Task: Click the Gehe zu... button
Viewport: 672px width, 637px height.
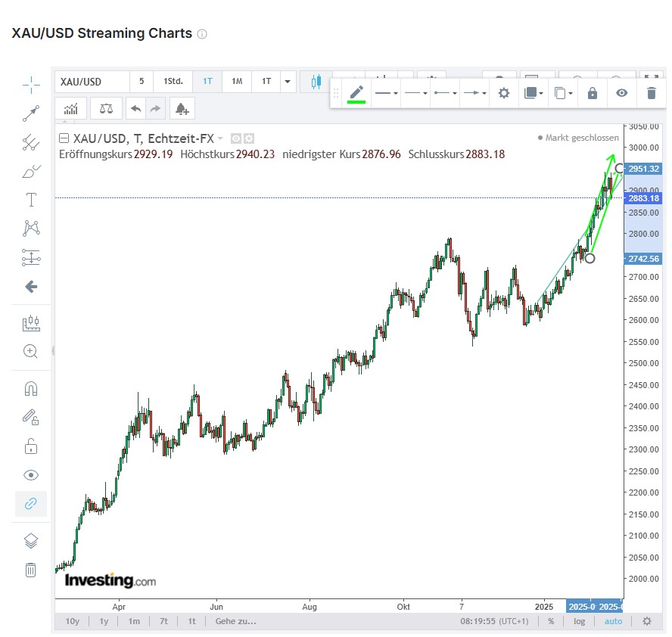Action: [235, 621]
